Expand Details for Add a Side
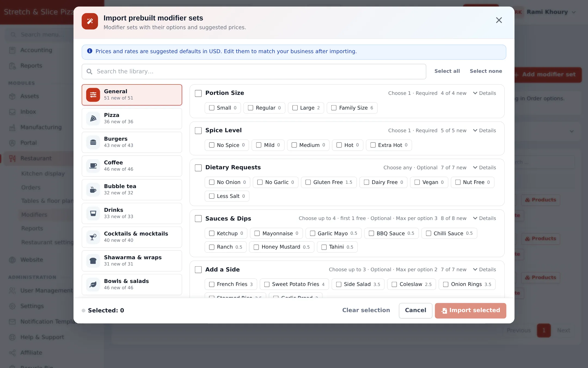The image size is (588, 368). (484, 270)
